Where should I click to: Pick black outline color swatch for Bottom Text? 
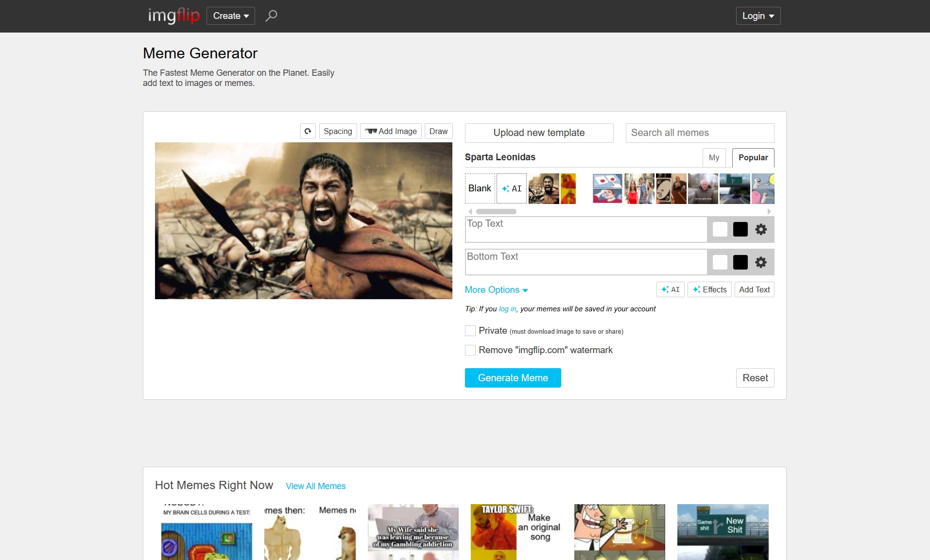740,262
